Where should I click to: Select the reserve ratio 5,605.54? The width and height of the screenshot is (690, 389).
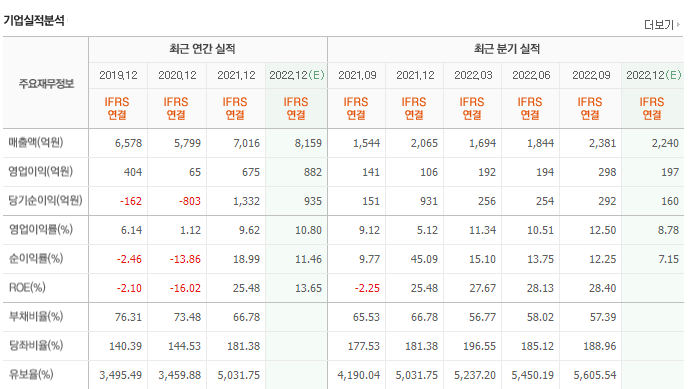595,376
